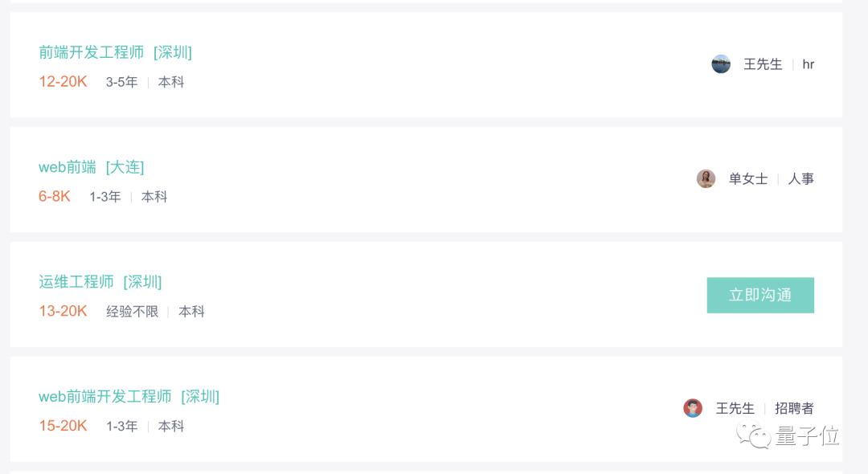Click the 6-8K salary label
The width and height of the screenshot is (868, 474).
click(x=55, y=196)
